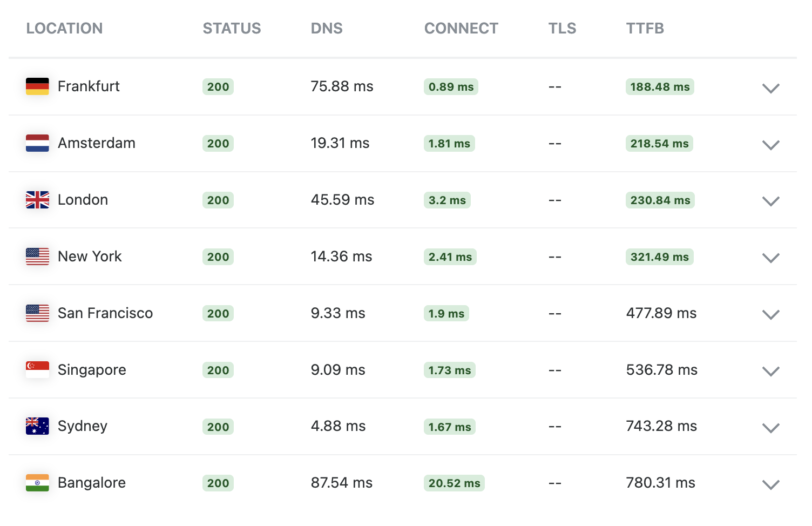Sort by the TTFB column header
The image size is (812, 526).
click(x=645, y=29)
